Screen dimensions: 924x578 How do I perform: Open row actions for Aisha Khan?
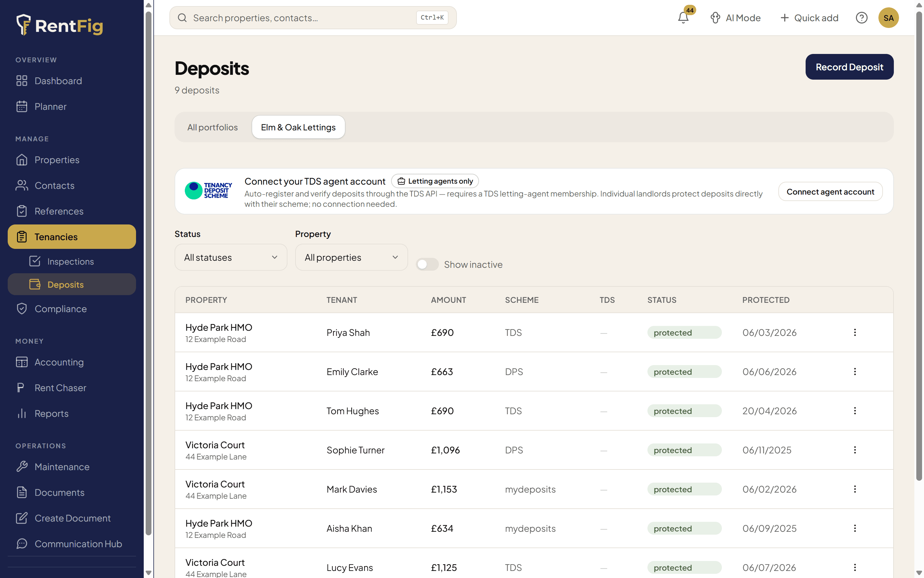point(855,528)
